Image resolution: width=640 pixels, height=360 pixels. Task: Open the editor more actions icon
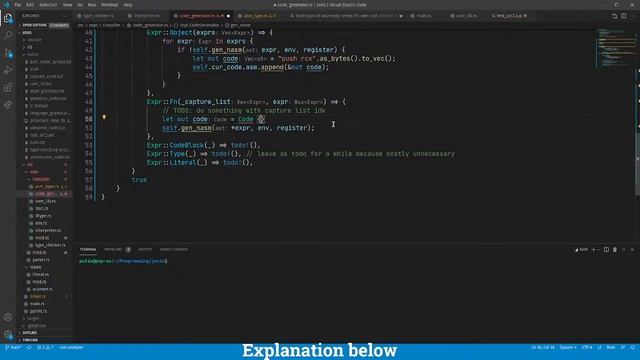[633, 16]
